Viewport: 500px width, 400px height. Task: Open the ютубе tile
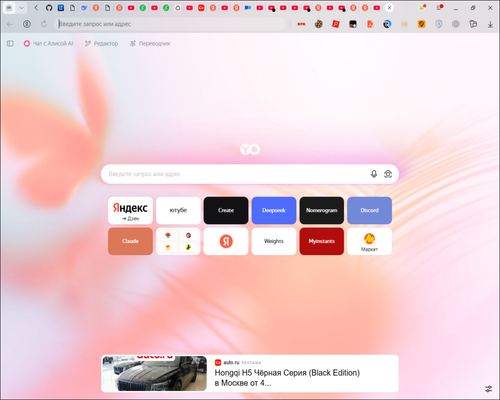tap(178, 210)
